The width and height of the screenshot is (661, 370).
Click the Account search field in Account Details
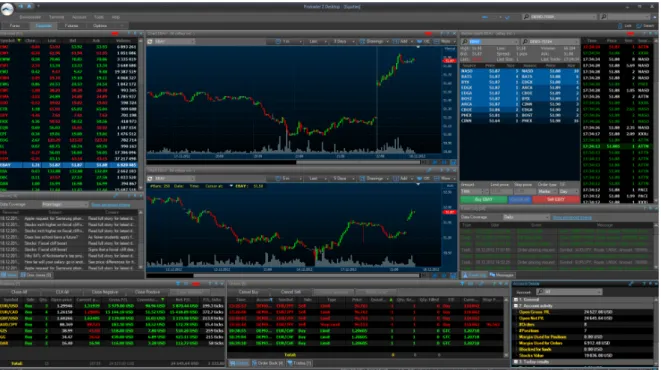pyautogui.click(x=569, y=292)
